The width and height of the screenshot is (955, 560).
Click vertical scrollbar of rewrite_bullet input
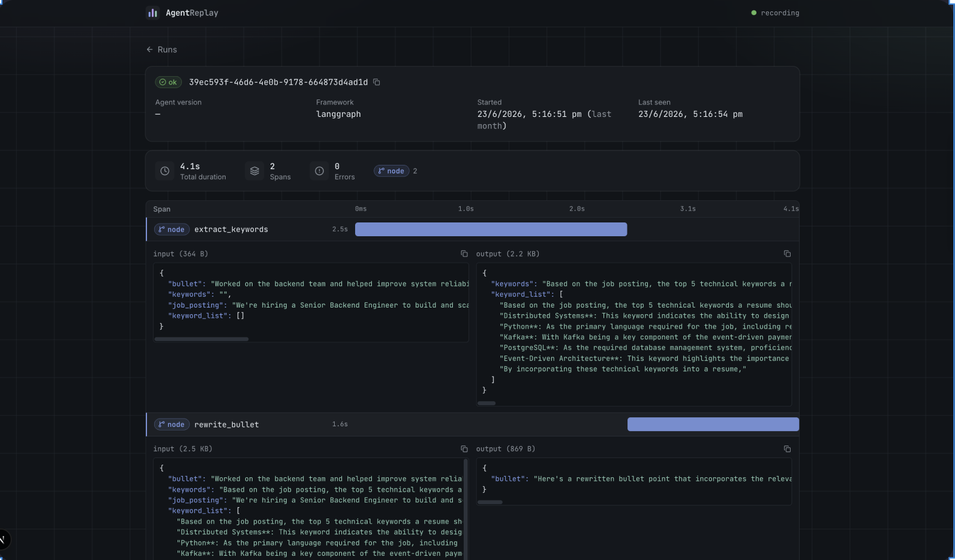point(466,510)
